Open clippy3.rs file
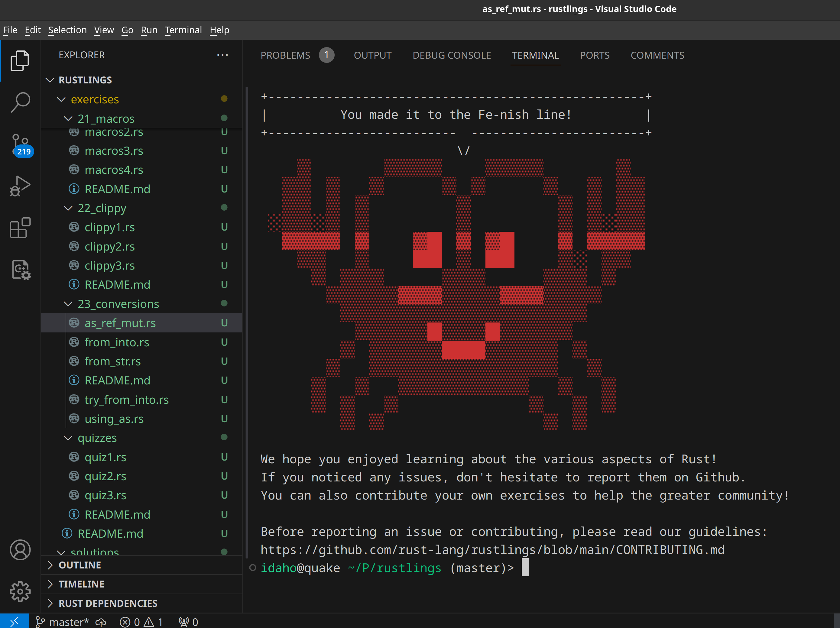Screen dimensions: 840x628 tap(141, 265)
